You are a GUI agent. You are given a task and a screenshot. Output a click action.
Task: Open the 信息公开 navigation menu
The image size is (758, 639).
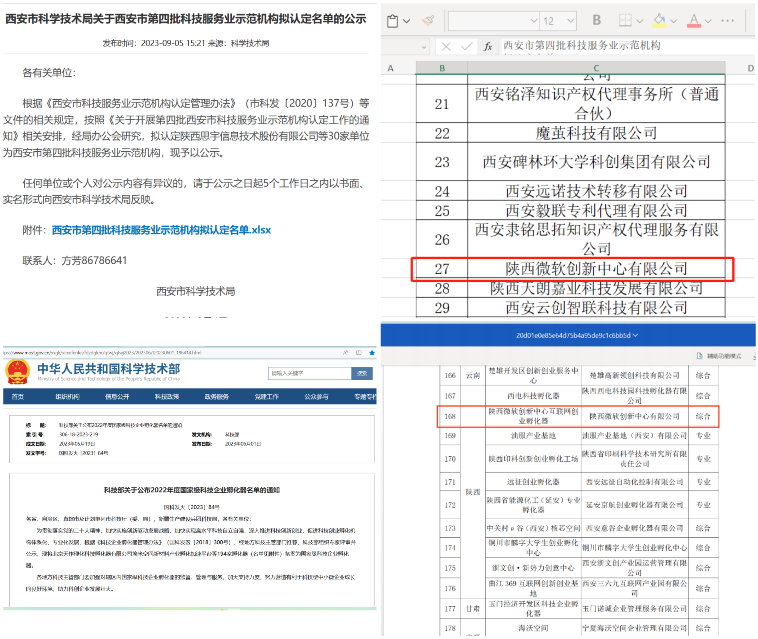tap(119, 397)
